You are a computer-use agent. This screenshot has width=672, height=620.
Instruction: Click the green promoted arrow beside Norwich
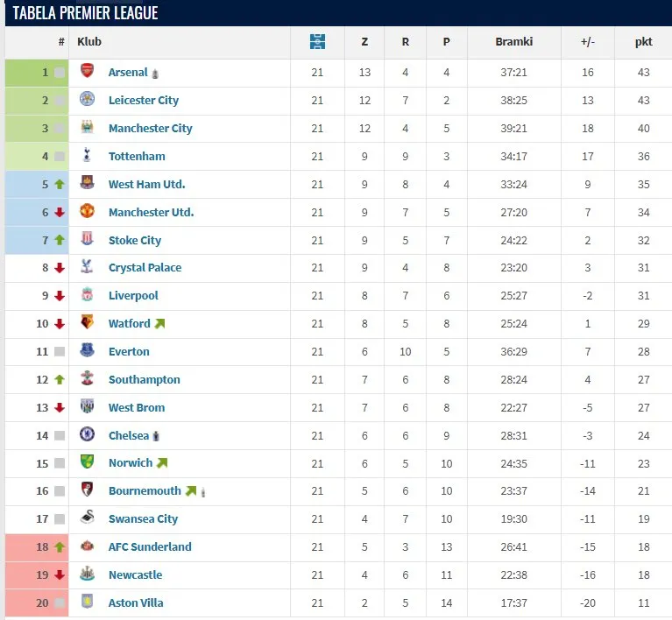point(161,463)
